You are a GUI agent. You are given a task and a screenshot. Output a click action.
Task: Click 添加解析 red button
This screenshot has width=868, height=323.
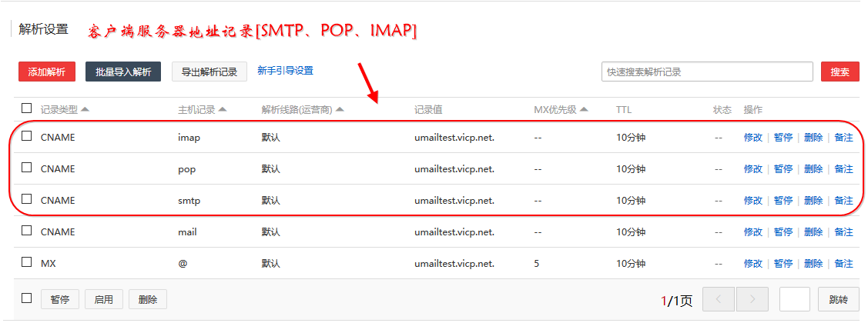(47, 72)
